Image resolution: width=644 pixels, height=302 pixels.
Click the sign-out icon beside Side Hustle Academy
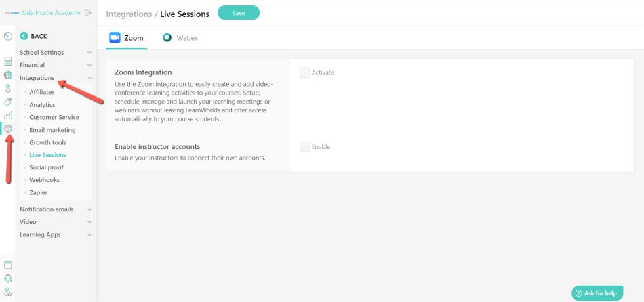click(x=88, y=13)
